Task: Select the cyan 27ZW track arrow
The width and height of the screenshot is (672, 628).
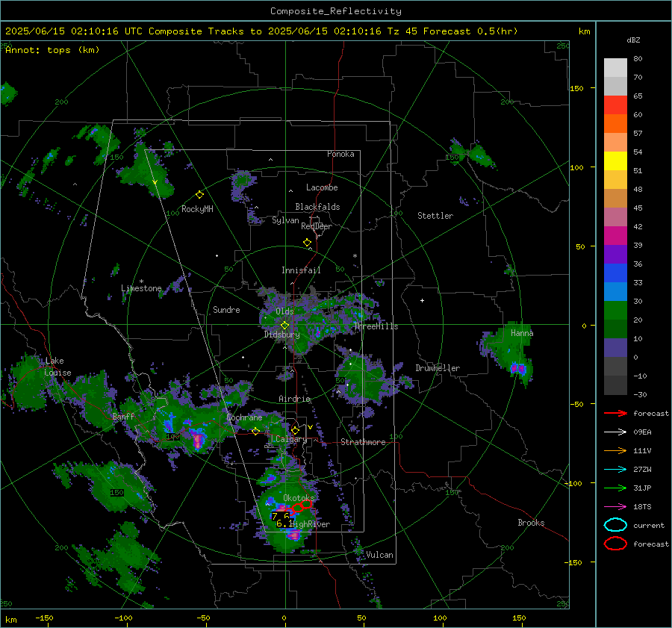Action: point(615,469)
